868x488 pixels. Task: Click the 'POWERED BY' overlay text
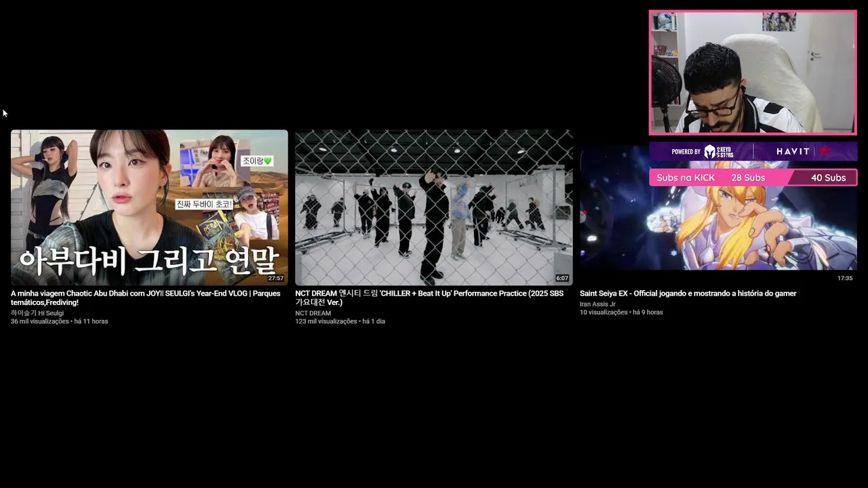(686, 152)
